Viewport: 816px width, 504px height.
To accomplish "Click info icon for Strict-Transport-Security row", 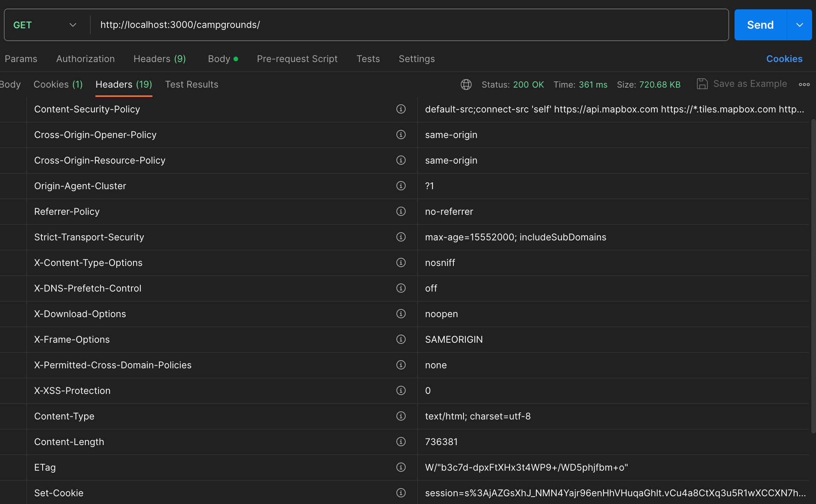I will 401,237.
